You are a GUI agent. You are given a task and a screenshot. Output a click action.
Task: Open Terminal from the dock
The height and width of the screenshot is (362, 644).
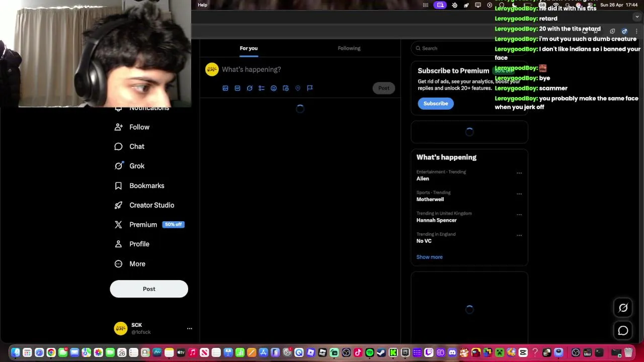pyautogui.click(x=599, y=352)
